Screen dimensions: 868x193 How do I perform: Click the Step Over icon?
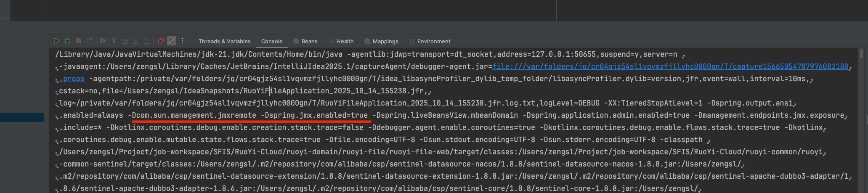pos(125,41)
